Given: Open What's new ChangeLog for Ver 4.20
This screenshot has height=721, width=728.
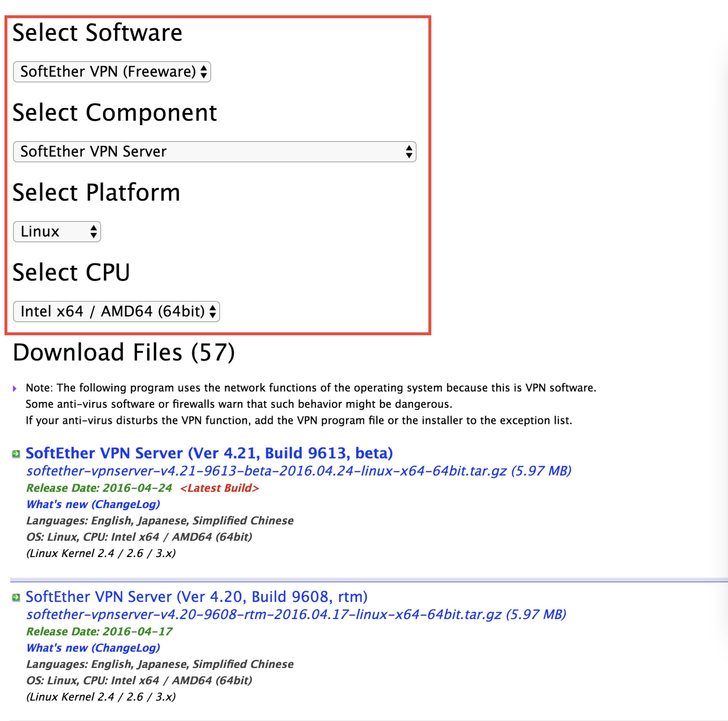Looking at the screenshot, I should tap(93, 648).
